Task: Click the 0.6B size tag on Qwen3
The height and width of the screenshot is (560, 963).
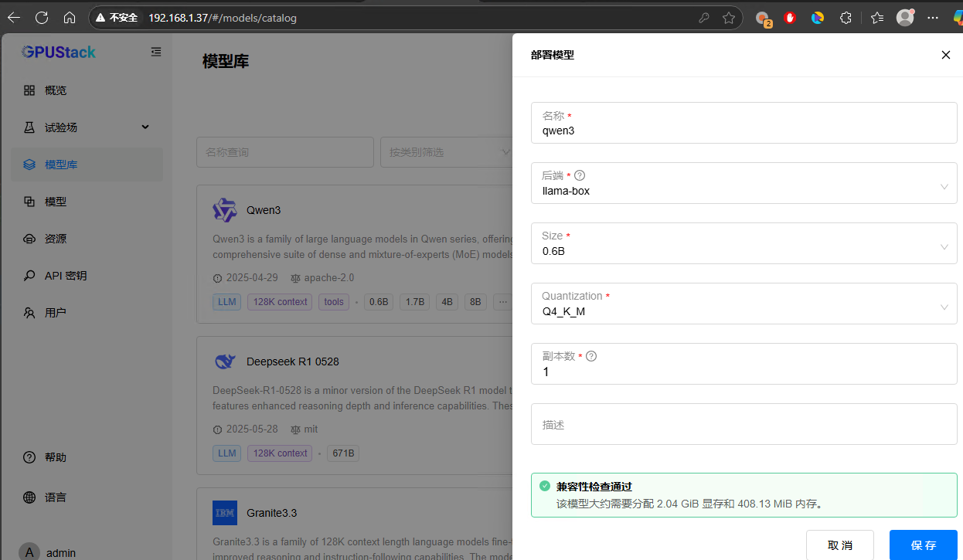Action: pos(379,302)
